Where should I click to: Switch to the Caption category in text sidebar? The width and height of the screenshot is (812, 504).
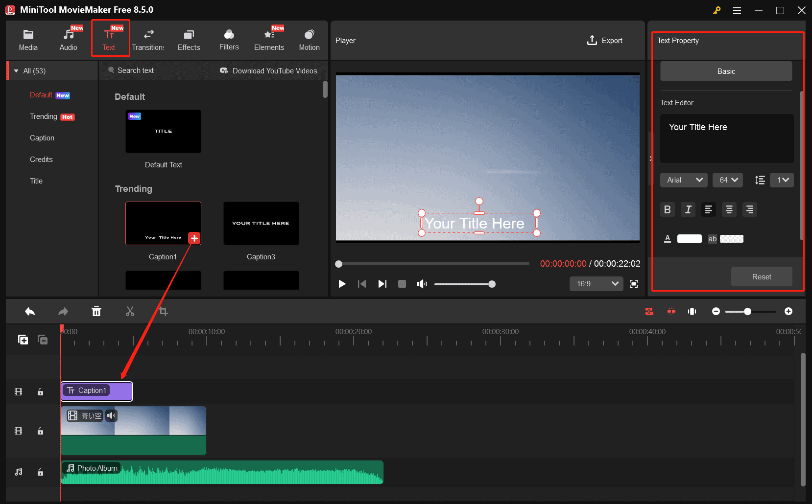point(42,137)
